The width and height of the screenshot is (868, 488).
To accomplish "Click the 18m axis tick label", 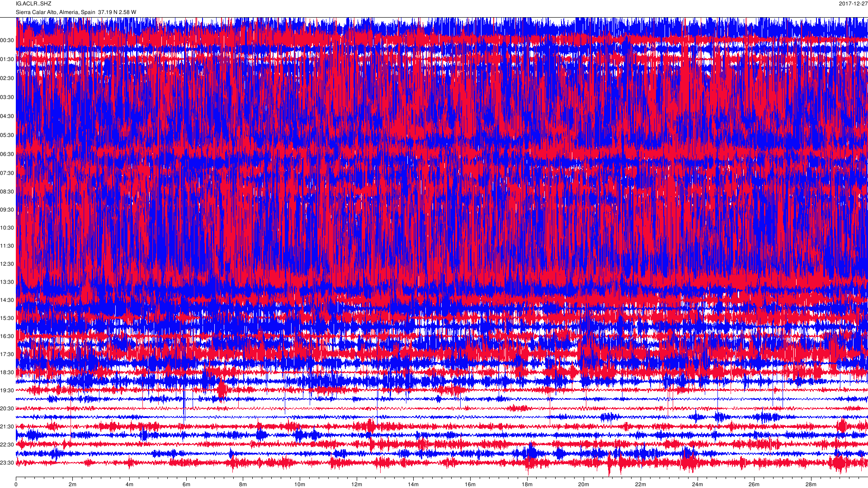I will click(x=527, y=484).
